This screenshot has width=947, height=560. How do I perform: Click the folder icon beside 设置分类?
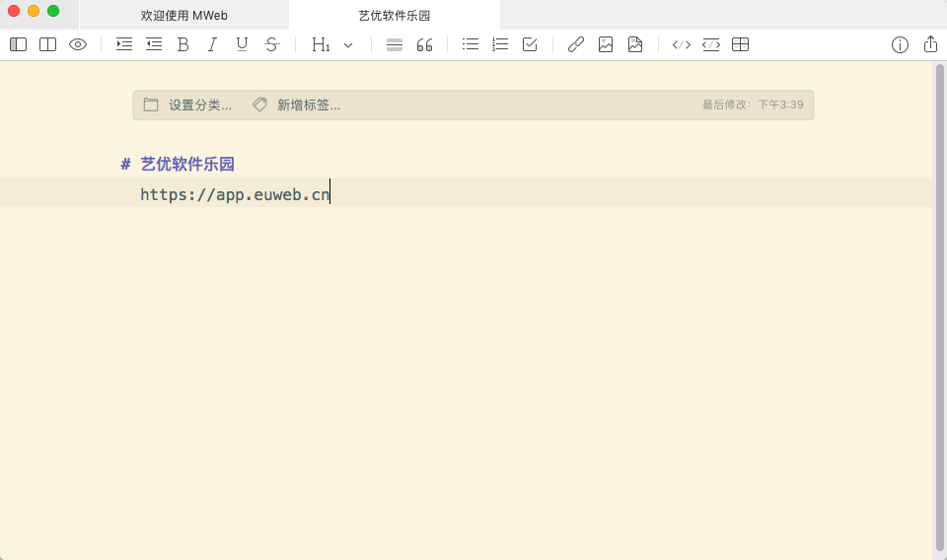point(151,105)
